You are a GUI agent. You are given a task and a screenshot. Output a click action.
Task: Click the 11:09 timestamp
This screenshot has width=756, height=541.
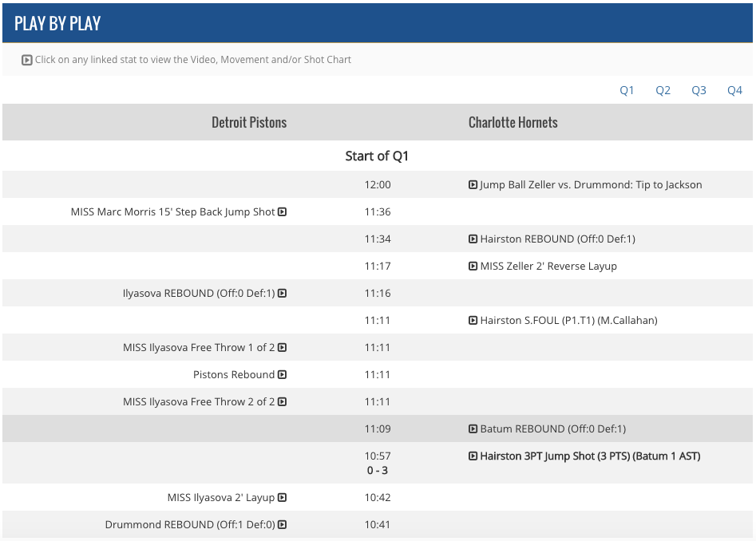click(x=378, y=428)
